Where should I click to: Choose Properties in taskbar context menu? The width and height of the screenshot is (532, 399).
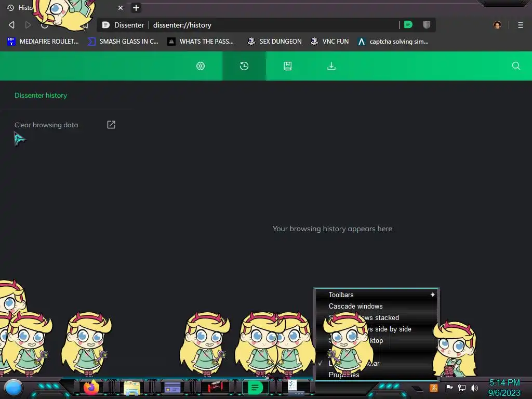click(377, 375)
